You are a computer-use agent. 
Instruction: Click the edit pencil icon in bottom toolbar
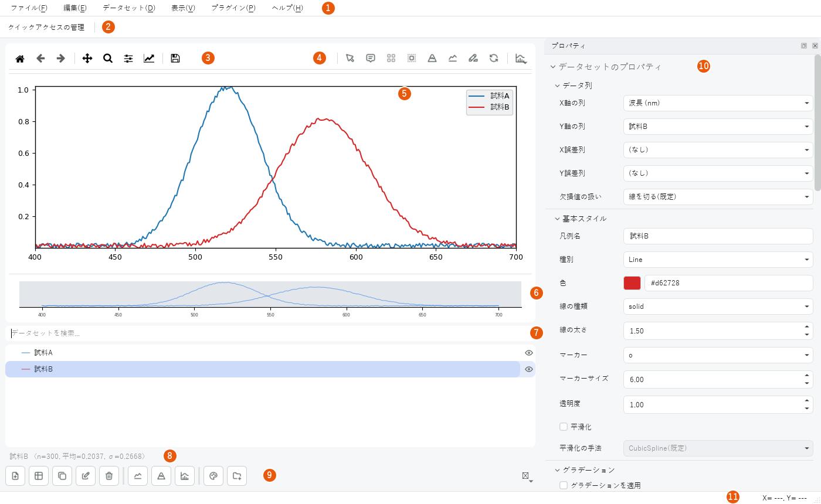[86, 476]
